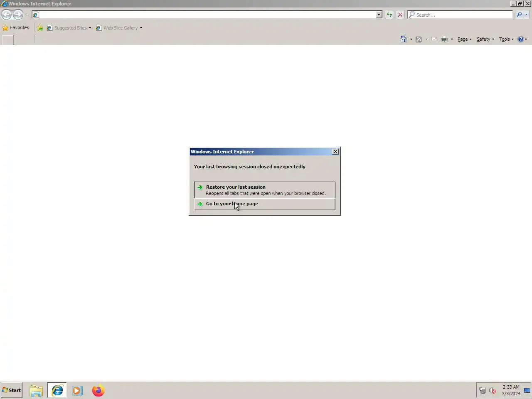Click the magnifier Search button

click(519, 15)
